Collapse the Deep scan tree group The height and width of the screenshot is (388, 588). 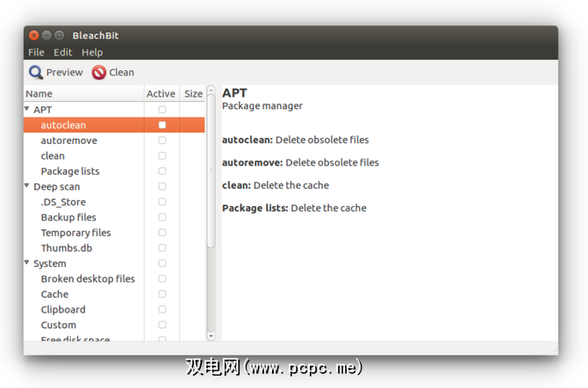tap(27, 186)
